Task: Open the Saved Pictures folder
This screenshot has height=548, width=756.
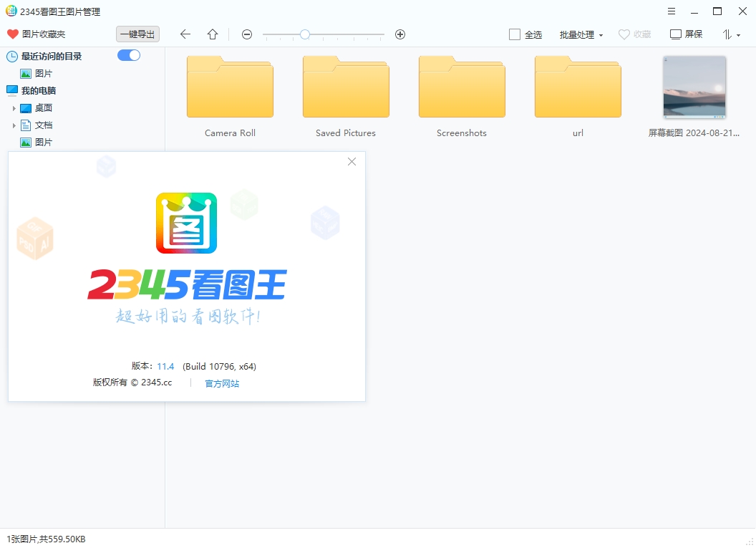Action: point(346,87)
